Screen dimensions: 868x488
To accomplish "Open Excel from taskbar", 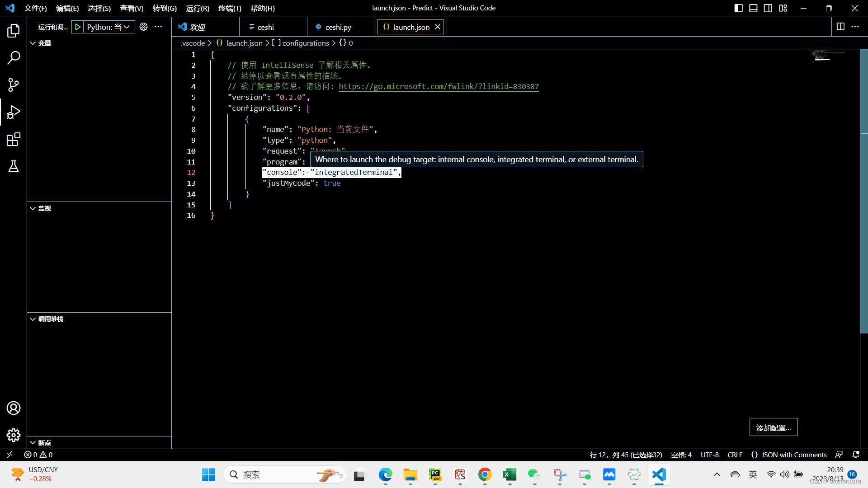I will 509,474.
